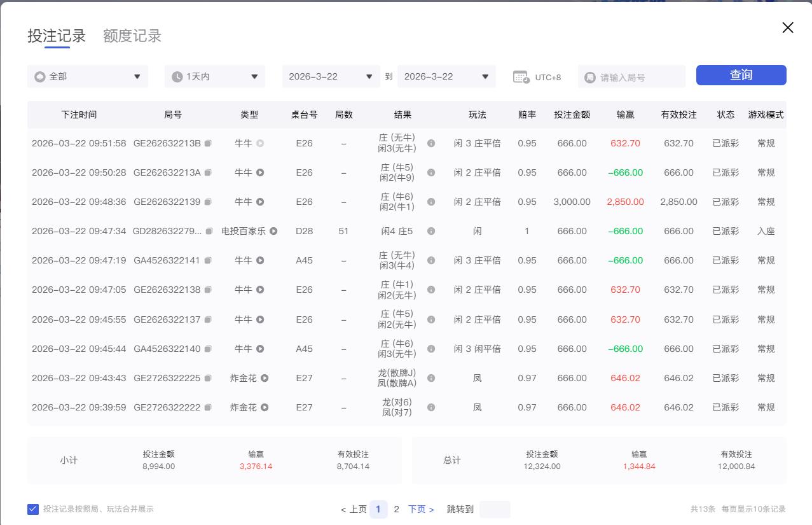
Task: Open result details for round GE2726322225
Action: click(x=431, y=379)
